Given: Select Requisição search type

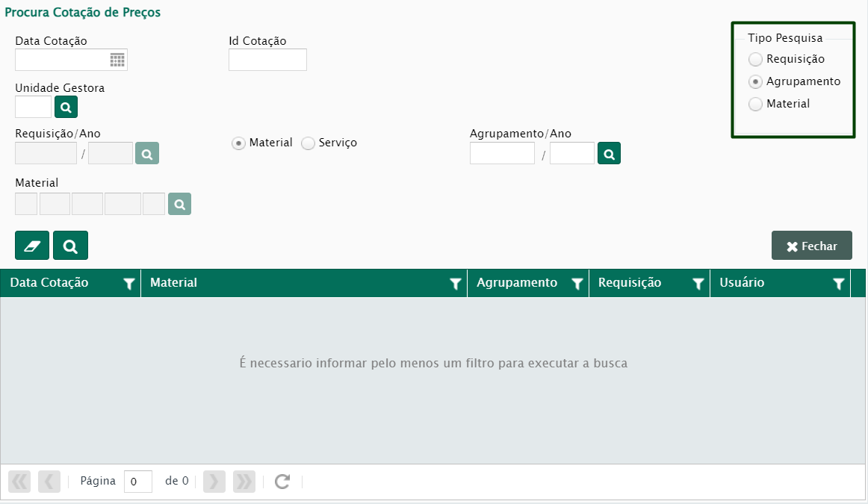Looking at the screenshot, I should 756,59.
